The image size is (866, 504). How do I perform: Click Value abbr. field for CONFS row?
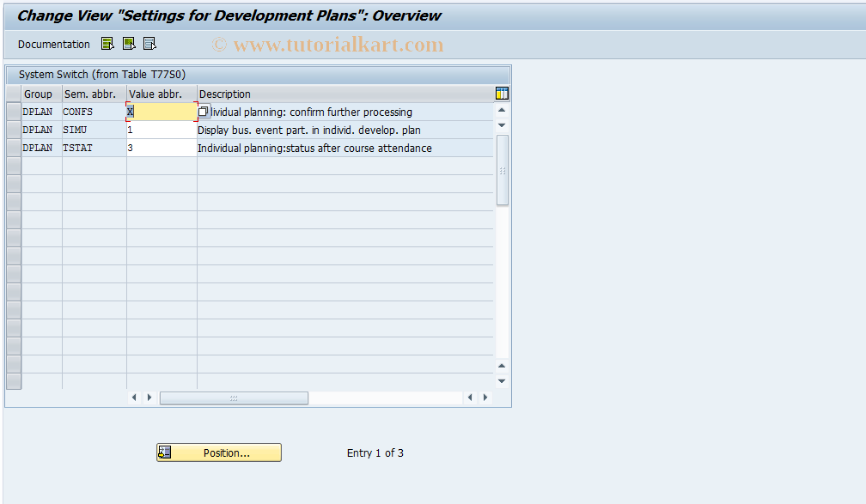click(x=162, y=112)
